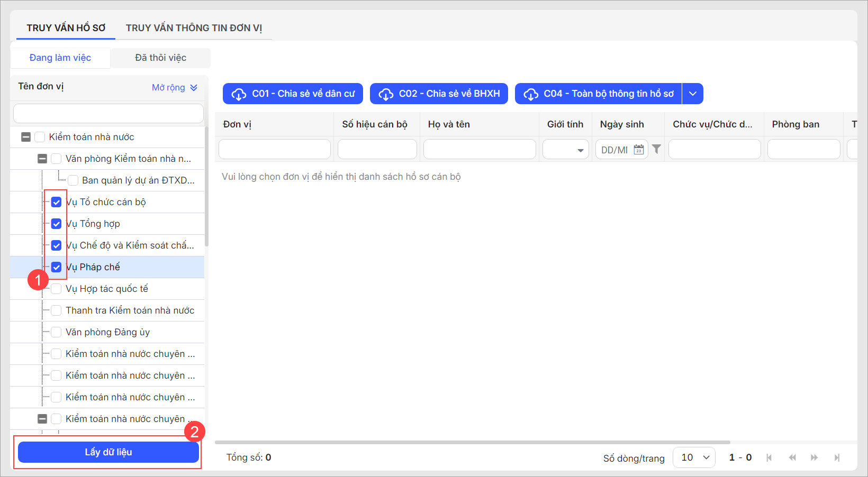This screenshot has height=477, width=868.
Task: Go to the previous page of results
Action: coord(792,457)
